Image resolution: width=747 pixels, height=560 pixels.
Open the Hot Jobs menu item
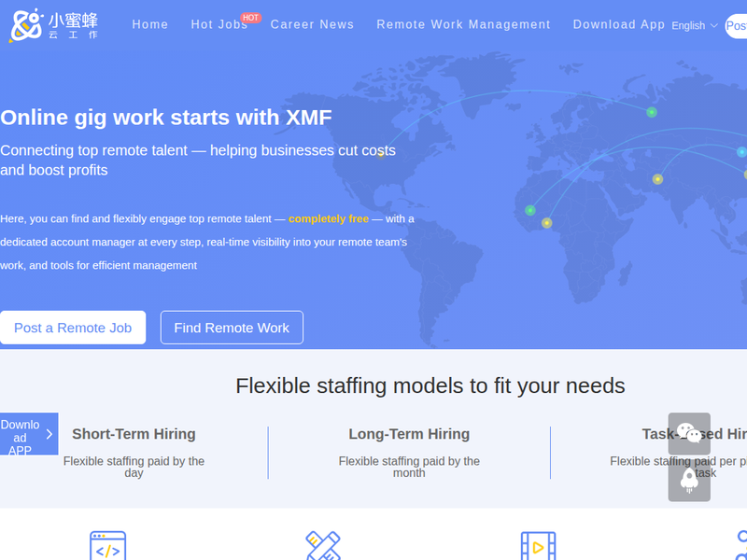coord(219,25)
